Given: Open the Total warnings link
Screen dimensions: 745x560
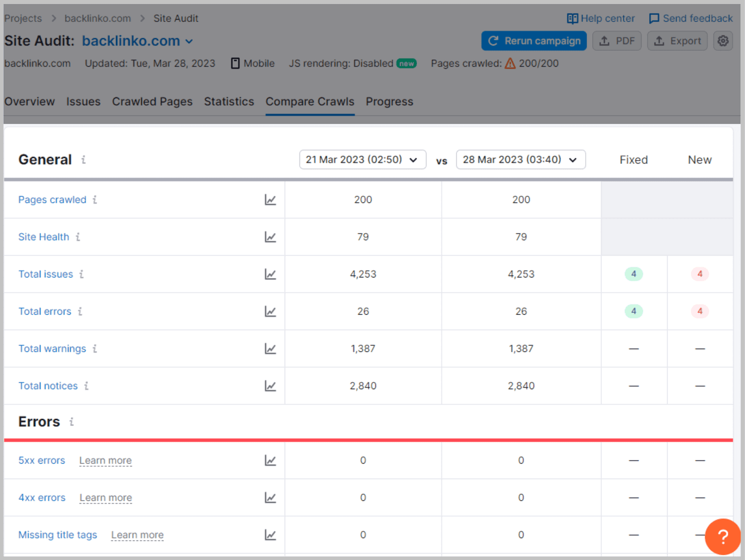Looking at the screenshot, I should point(52,349).
